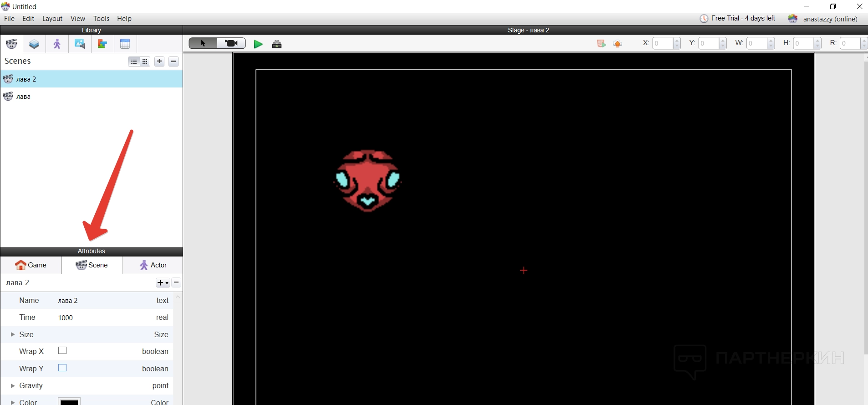This screenshot has height=405, width=868.
Task: Open the Edit menu
Action: pyautogui.click(x=28, y=19)
